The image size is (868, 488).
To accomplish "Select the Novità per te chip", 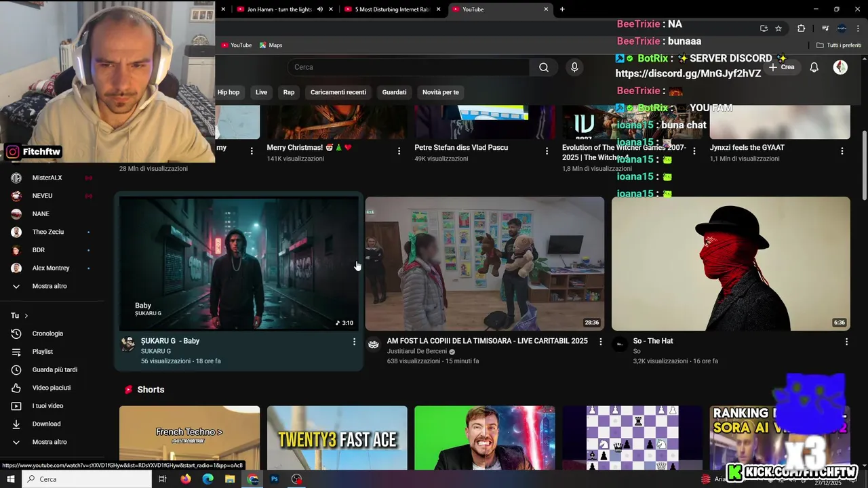I will coord(441,92).
